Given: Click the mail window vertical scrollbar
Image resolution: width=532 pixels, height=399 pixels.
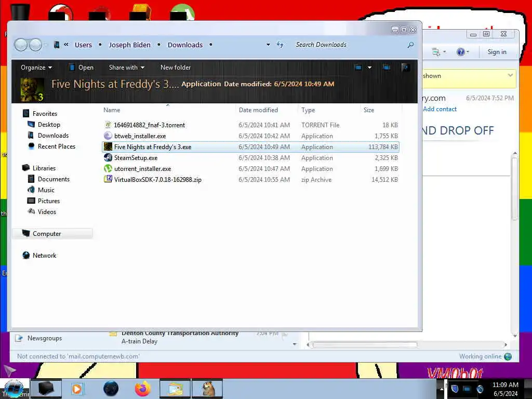Looking at the screenshot, I should pos(515,188).
